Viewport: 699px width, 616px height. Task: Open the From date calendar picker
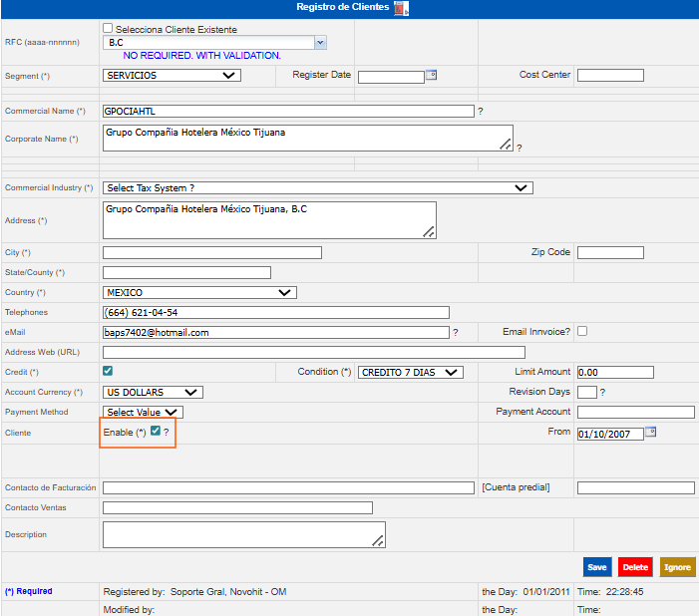coord(651,432)
